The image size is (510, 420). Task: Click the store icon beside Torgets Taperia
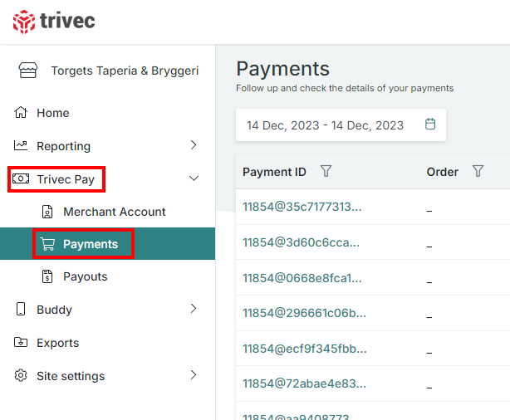click(x=27, y=71)
